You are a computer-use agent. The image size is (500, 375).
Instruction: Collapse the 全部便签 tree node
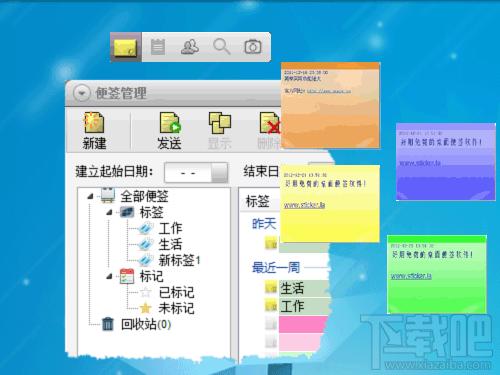pos(90,196)
